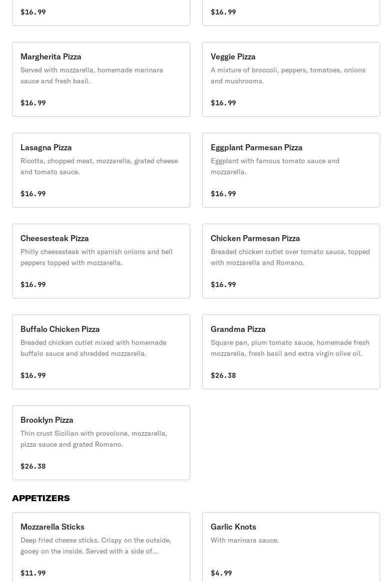The height and width of the screenshot is (582, 392).
Task: Click the $11.99 Mozzarella Sticks price
Action: click(x=33, y=573)
